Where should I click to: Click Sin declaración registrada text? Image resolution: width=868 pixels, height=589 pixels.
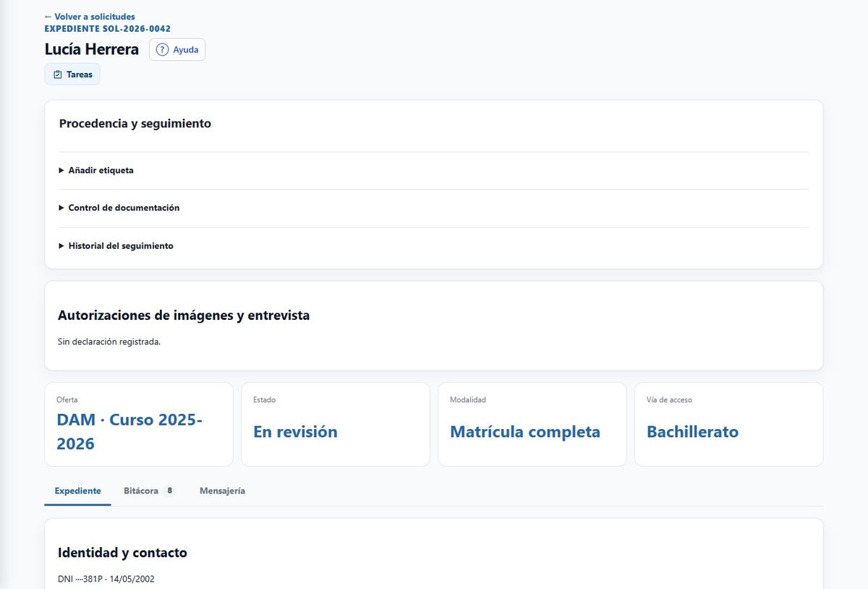pyautogui.click(x=109, y=342)
